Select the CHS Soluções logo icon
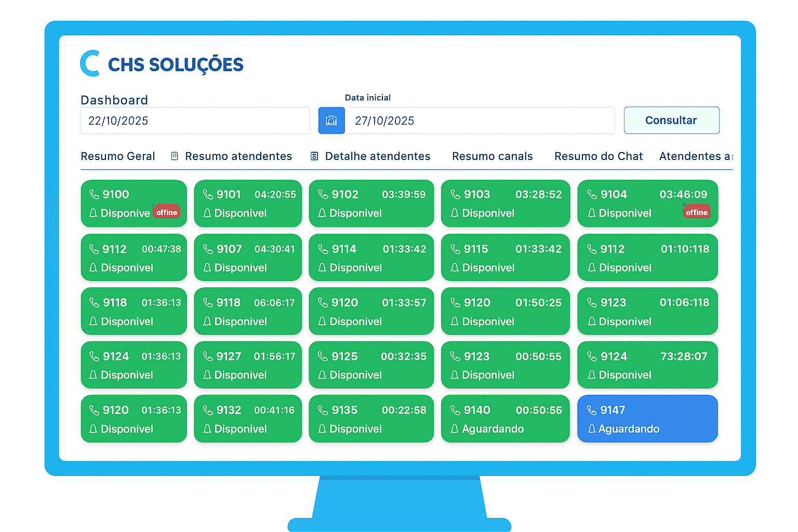Screen dimensions: 798x532 click(89, 63)
